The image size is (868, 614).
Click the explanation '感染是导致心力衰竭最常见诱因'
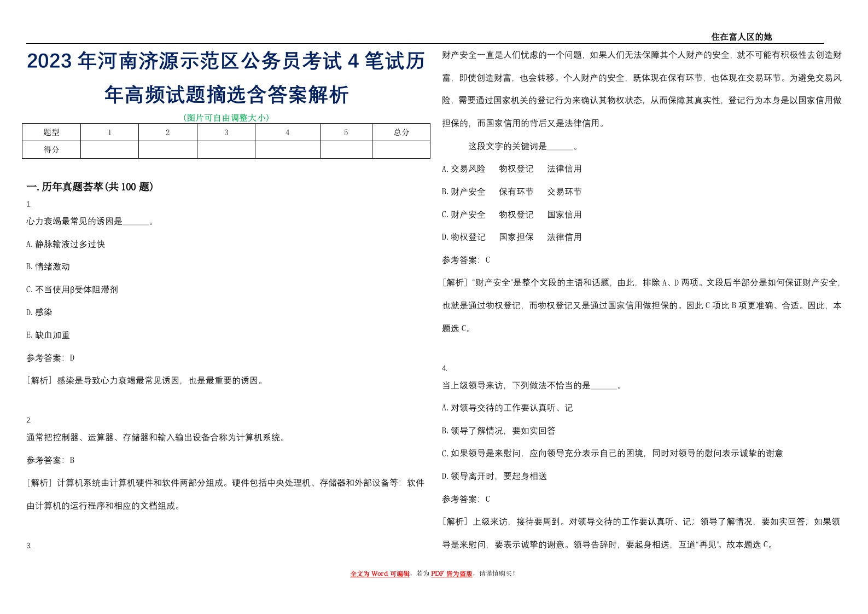point(145,380)
